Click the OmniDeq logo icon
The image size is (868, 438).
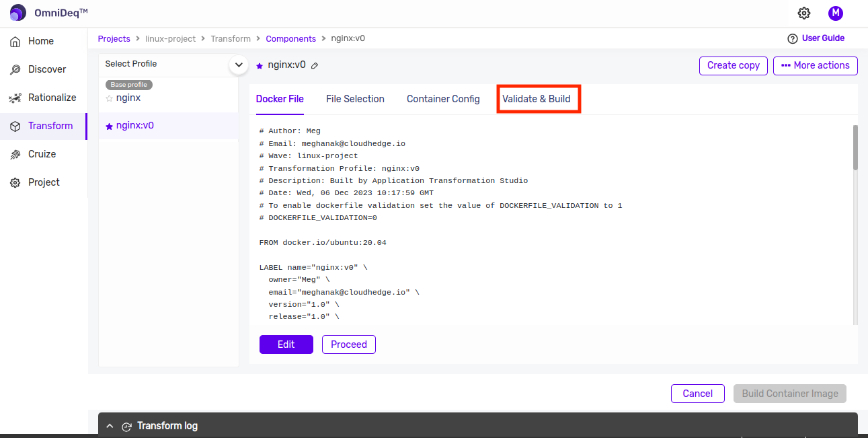point(17,13)
